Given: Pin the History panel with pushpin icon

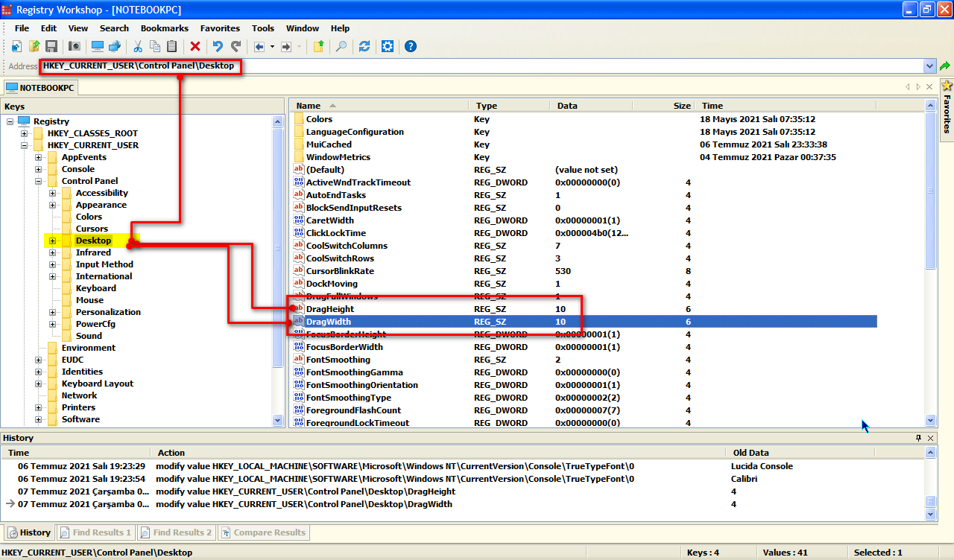Looking at the screenshot, I should [918, 438].
